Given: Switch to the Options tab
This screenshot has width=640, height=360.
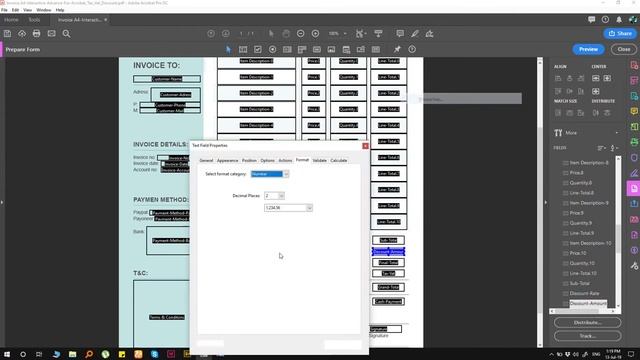Looking at the screenshot, I should [x=267, y=161].
